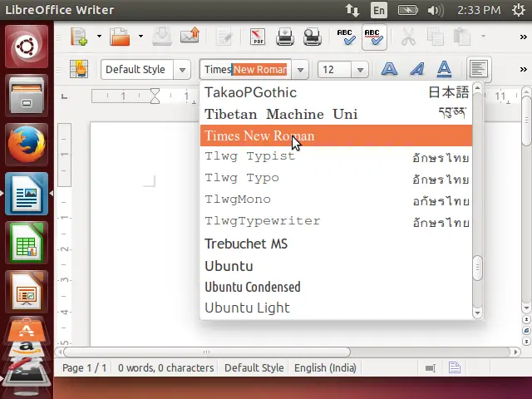Click Default Style page style in status bar
This screenshot has width=532, height=399.
click(x=254, y=367)
